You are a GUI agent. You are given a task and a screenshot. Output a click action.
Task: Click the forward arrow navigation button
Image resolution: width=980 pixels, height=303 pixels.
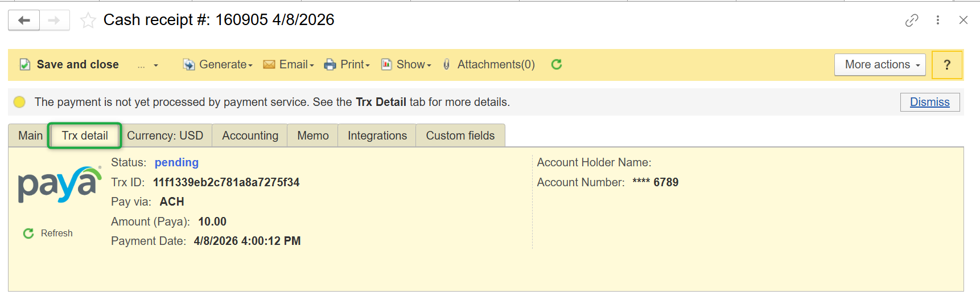click(54, 21)
